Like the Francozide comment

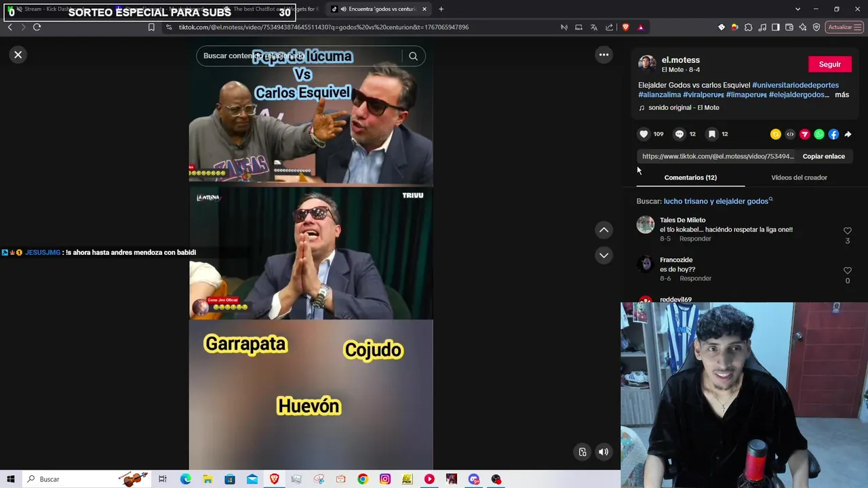click(847, 270)
